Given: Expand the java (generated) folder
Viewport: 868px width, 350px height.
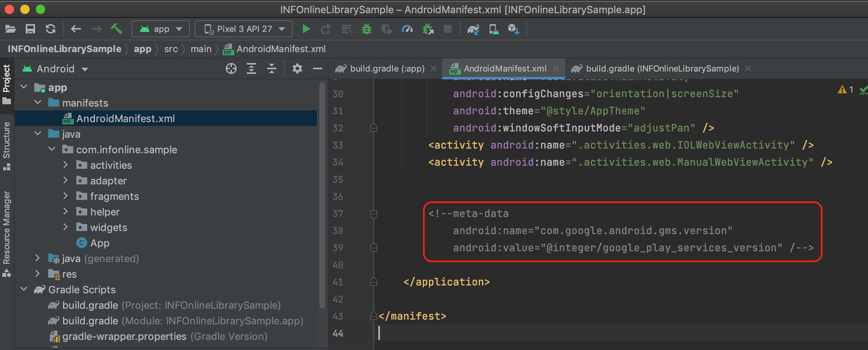Looking at the screenshot, I should [37, 258].
